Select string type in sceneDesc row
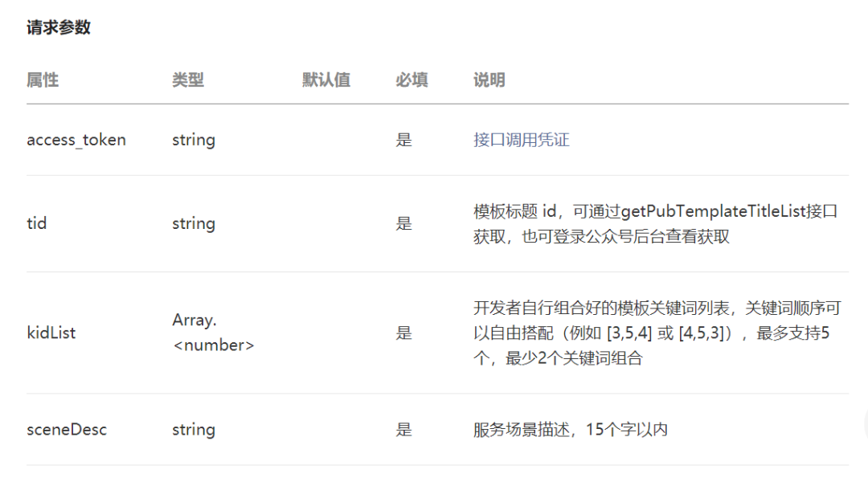 pyautogui.click(x=194, y=430)
